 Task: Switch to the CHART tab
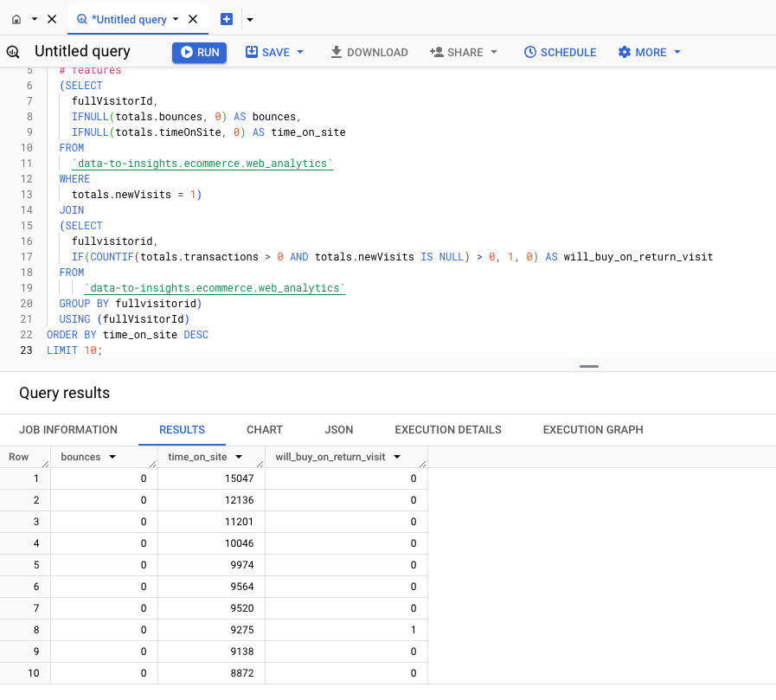coord(264,429)
